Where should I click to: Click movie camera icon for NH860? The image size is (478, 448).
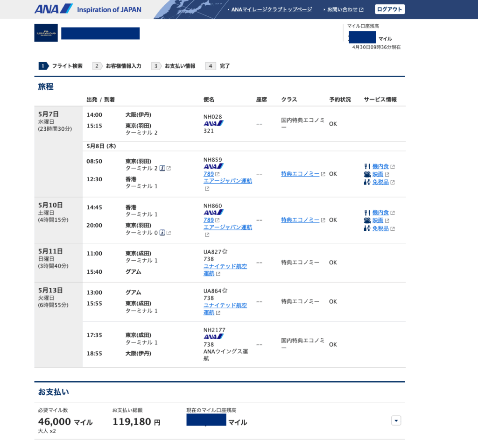pyautogui.click(x=367, y=220)
